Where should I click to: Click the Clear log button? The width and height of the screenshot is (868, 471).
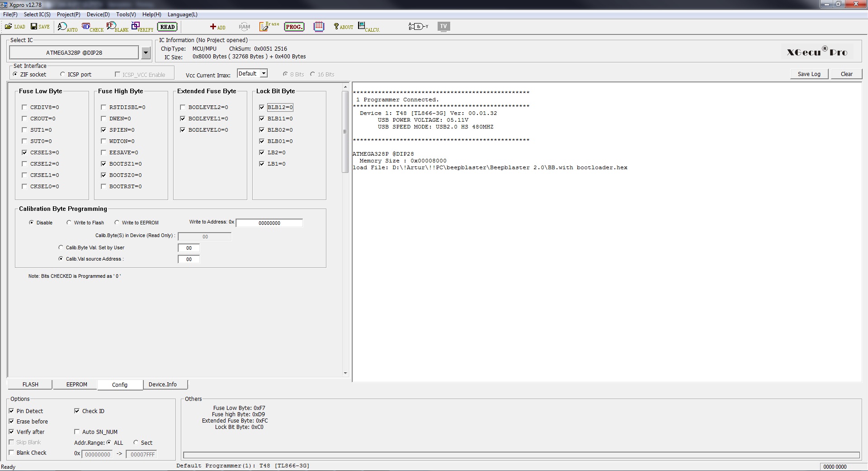pyautogui.click(x=847, y=74)
